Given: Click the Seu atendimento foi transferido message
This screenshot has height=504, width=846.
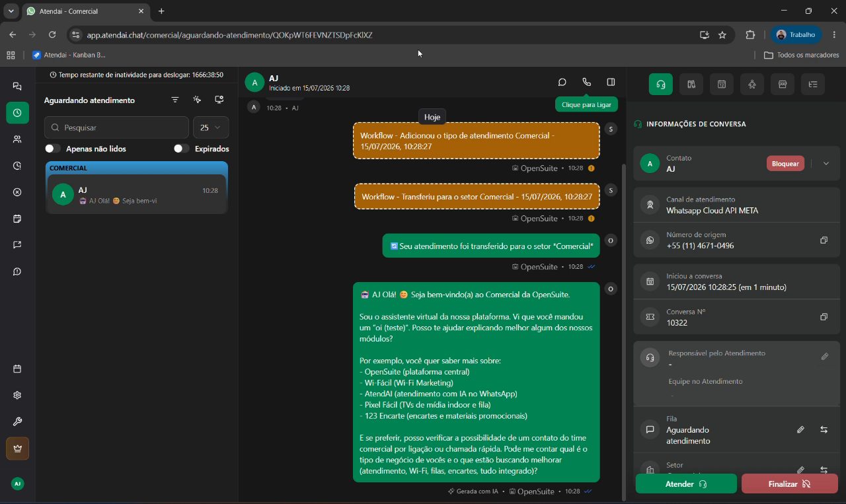Looking at the screenshot, I should tap(491, 246).
